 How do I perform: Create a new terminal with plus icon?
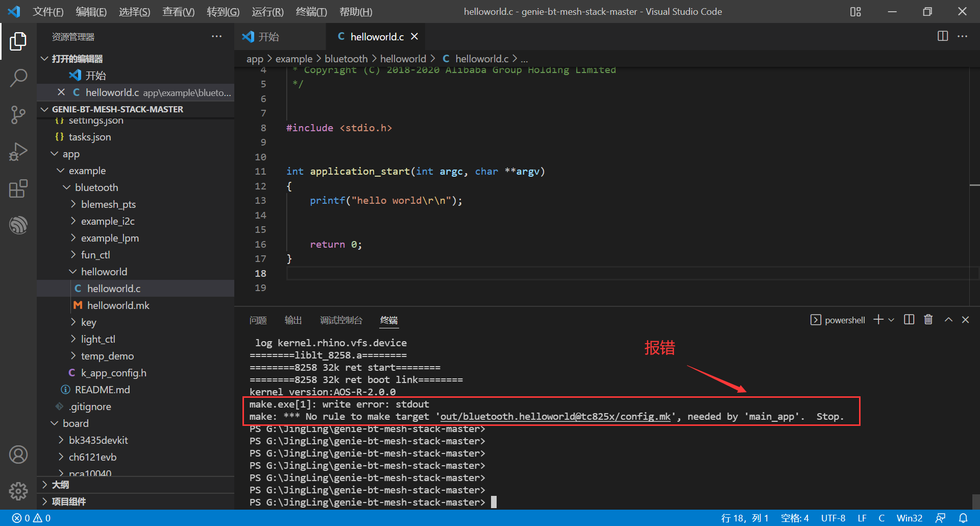point(878,320)
